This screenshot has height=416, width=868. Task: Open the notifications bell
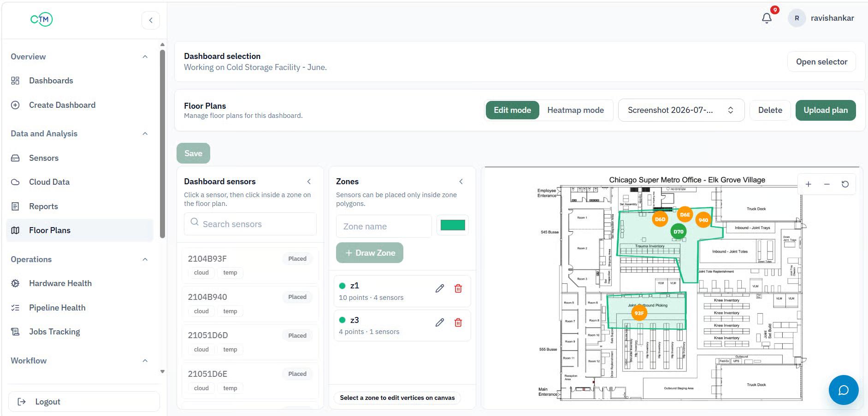[x=767, y=18]
